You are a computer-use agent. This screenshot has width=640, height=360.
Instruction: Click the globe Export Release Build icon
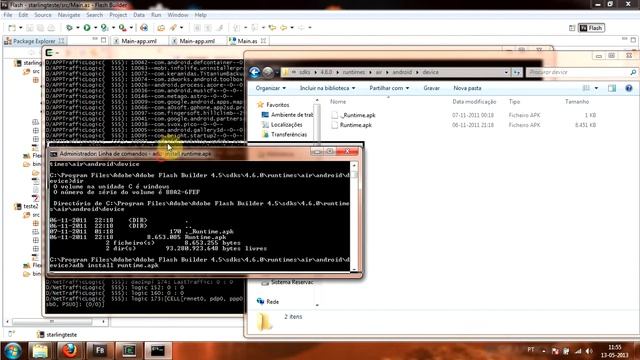144,28
